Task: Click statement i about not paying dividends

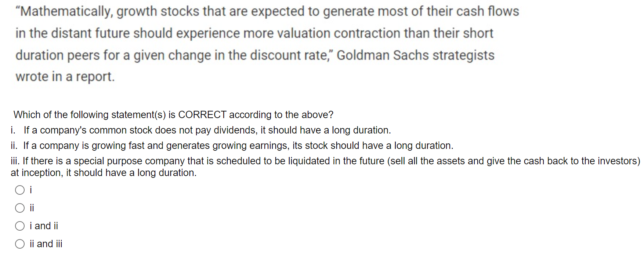Action: click(201, 130)
